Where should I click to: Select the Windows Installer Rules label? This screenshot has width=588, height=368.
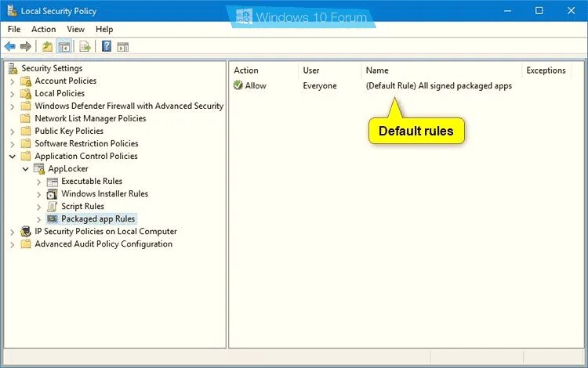[x=104, y=194]
